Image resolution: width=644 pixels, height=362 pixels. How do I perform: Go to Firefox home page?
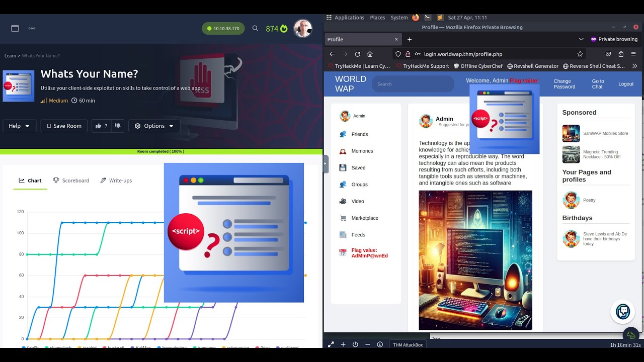tap(370, 54)
